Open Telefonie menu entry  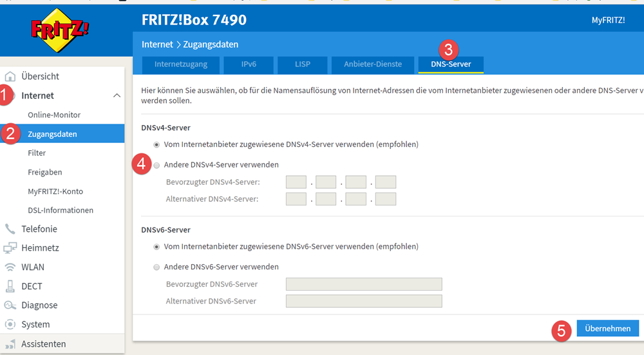tap(39, 229)
